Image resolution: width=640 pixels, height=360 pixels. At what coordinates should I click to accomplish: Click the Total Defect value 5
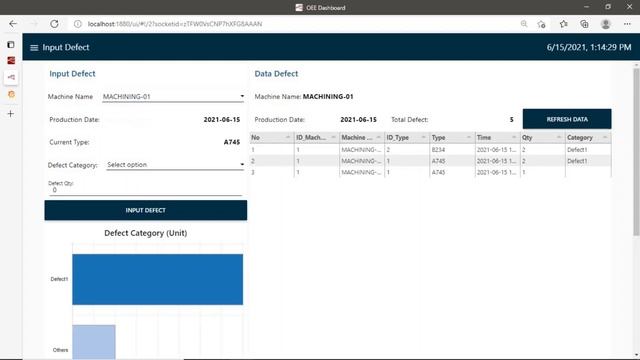point(511,120)
